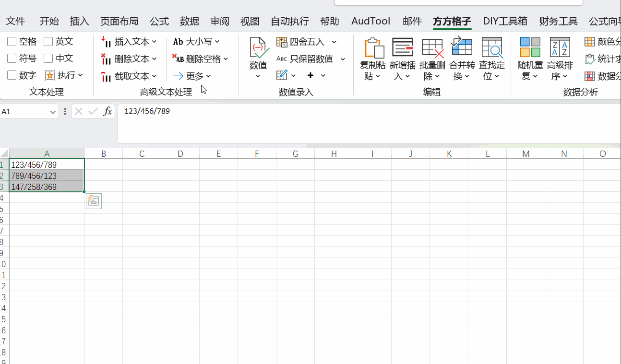The height and width of the screenshot is (364, 621).
Task: Select the 批量删除 table icon
Action: point(432,48)
